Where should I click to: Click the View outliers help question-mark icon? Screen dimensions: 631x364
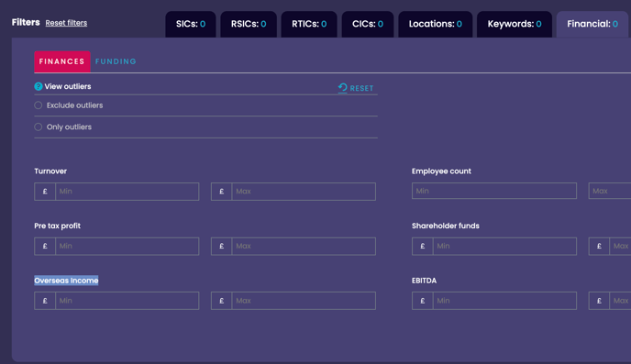pos(39,86)
